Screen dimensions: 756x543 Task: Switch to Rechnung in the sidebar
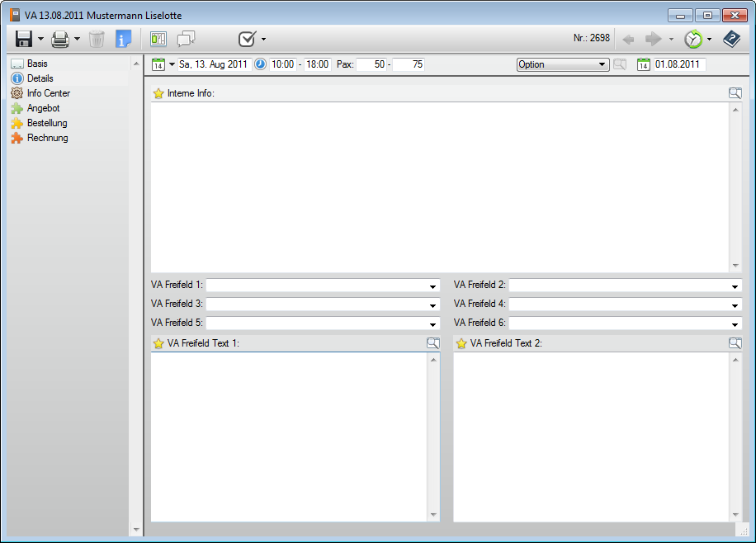point(47,138)
